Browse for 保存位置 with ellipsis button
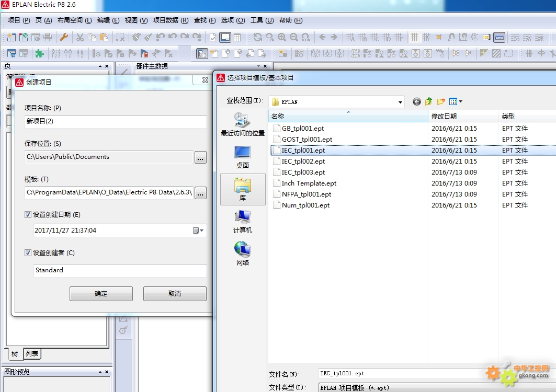 [200, 157]
